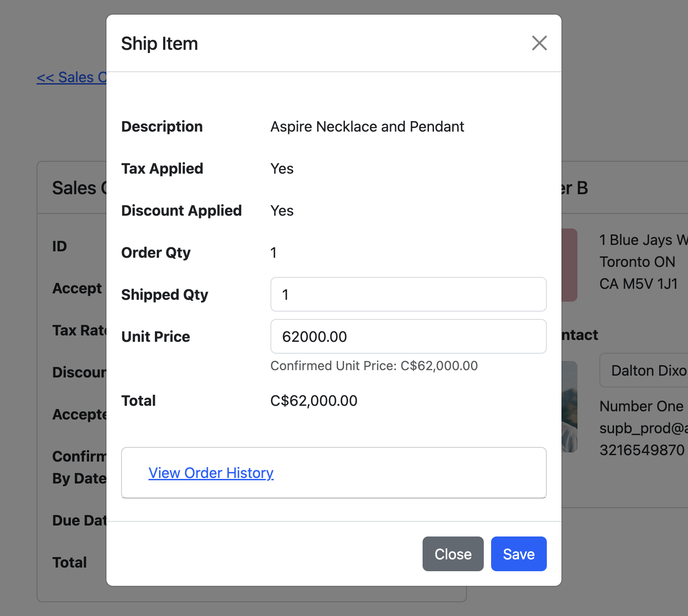Screen dimensions: 688x616
Task: Open the View Order History link
Action: coord(211,473)
